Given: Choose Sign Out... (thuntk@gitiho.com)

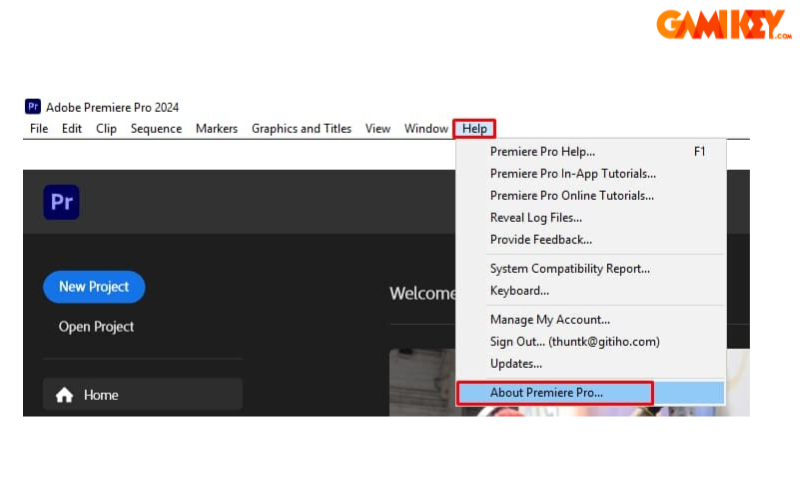Looking at the screenshot, I should pos(590,341).
